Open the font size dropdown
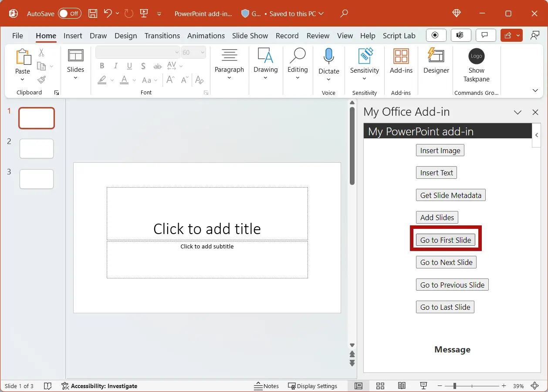 (203, 53)
